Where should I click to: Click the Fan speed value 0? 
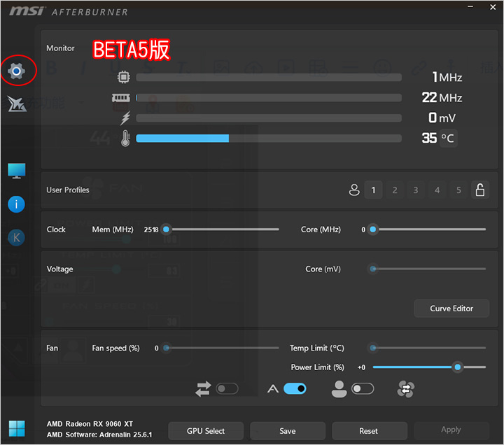[157, 348]
